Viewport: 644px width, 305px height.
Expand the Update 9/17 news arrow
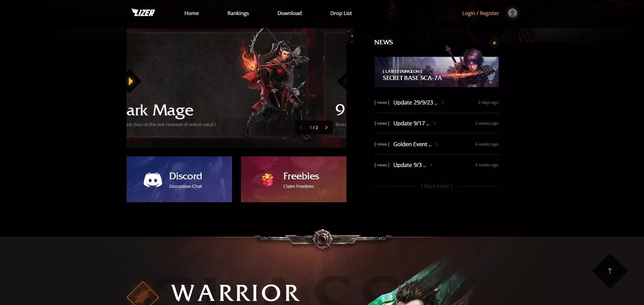tap(434, 123)
